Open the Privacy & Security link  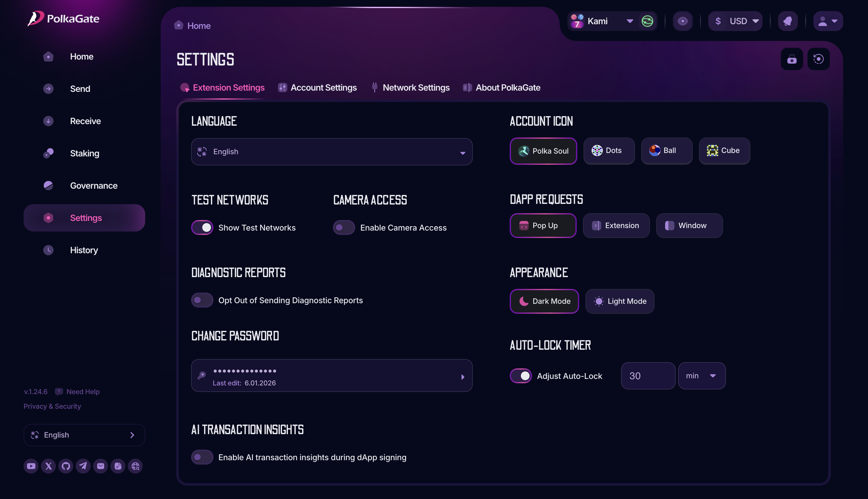(52, 406)
